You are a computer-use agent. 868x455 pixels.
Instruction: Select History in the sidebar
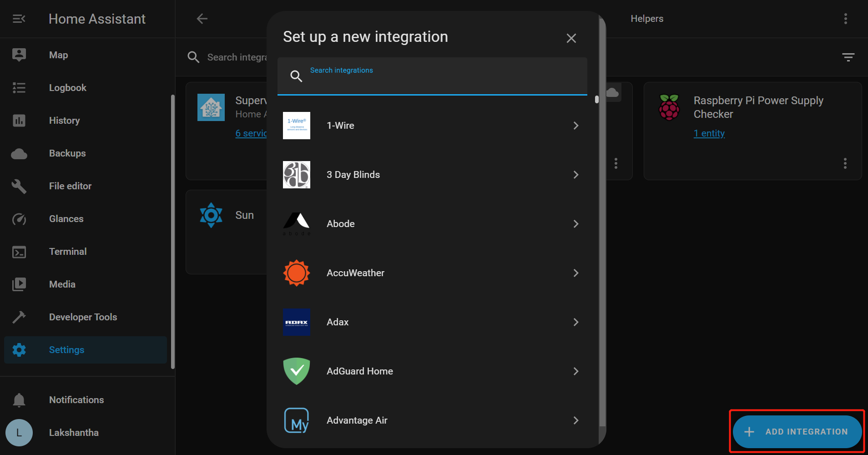(86, 121)
